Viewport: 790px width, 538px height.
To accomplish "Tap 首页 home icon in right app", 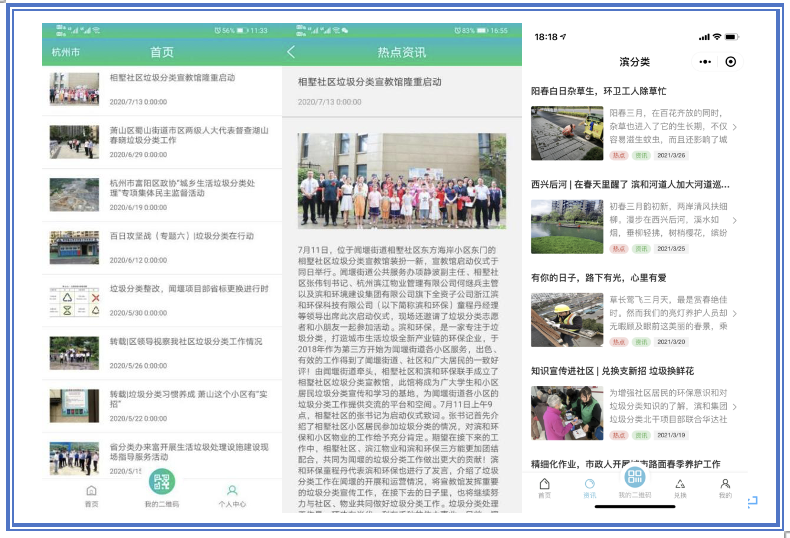I will 544,486.
